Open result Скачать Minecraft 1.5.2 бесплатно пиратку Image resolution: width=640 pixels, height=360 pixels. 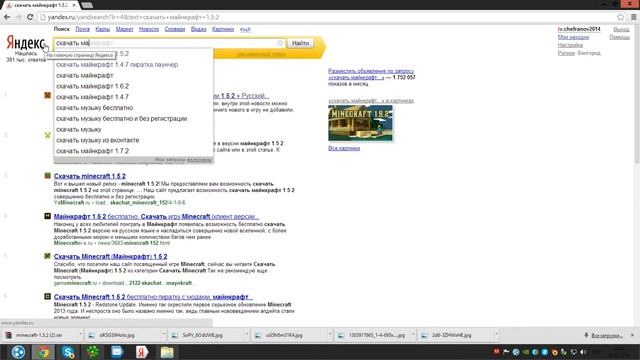pos(153,297)
